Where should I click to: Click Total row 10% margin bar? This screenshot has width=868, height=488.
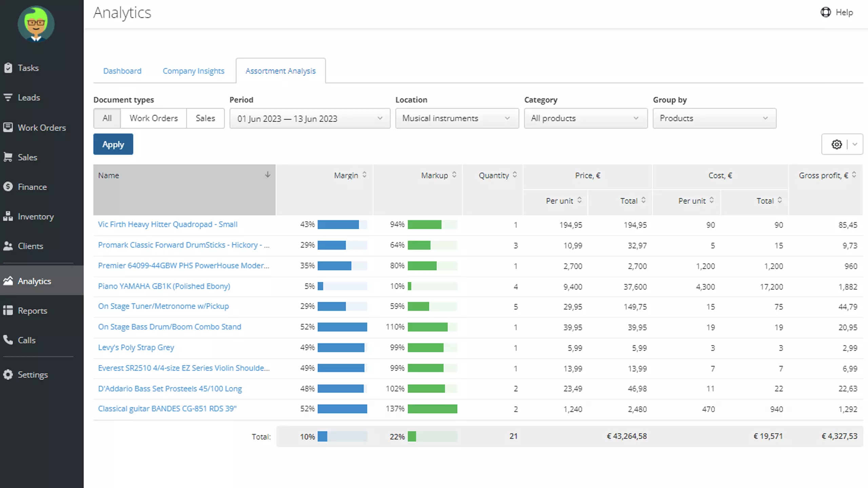342,436
